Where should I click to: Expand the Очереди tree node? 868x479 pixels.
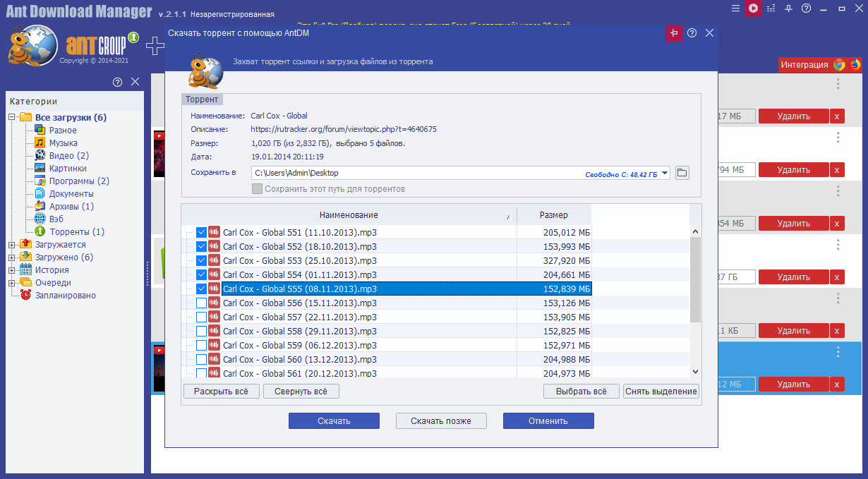point(12,283)
